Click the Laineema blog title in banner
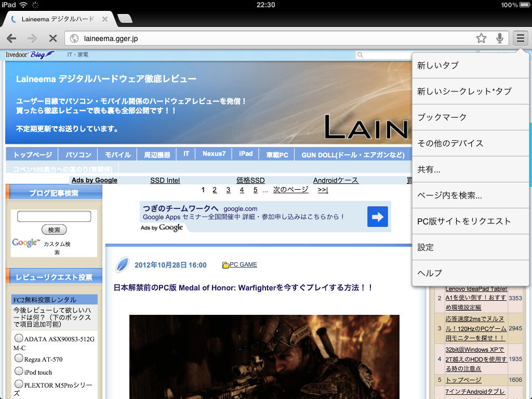 point(106,79)
